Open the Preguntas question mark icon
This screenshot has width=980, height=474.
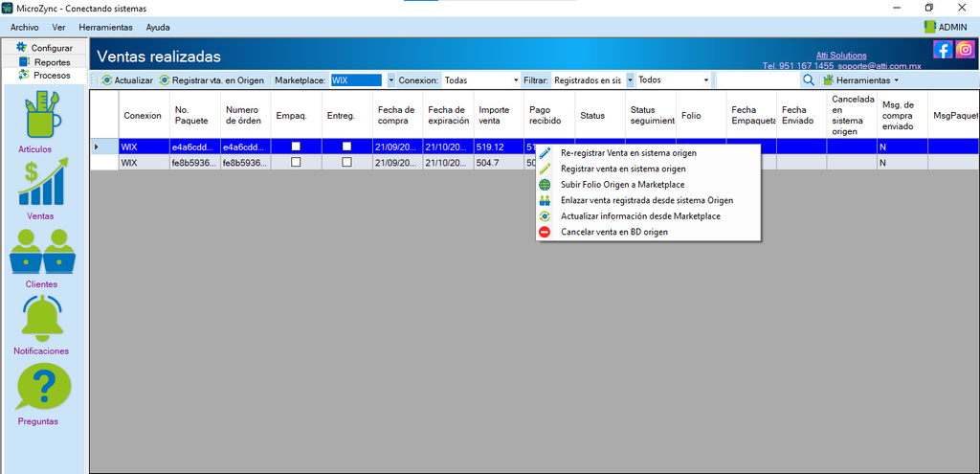pos(44,387)
